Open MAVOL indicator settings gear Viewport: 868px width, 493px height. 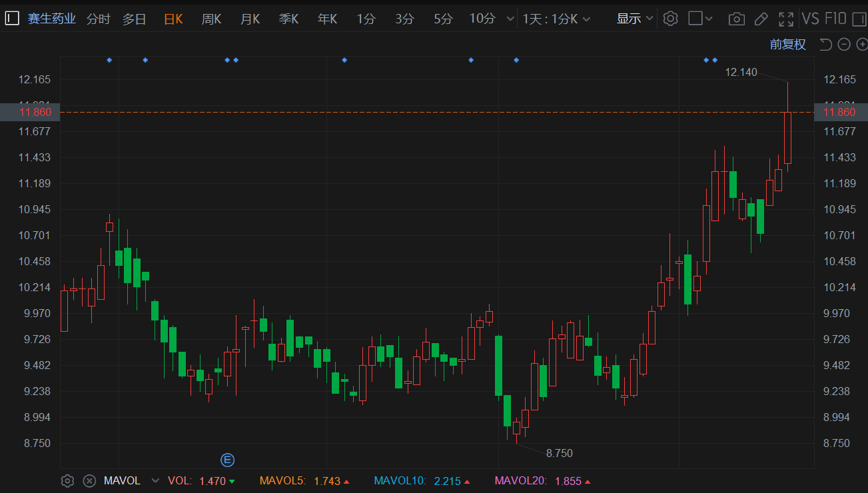tap(67, 480)
